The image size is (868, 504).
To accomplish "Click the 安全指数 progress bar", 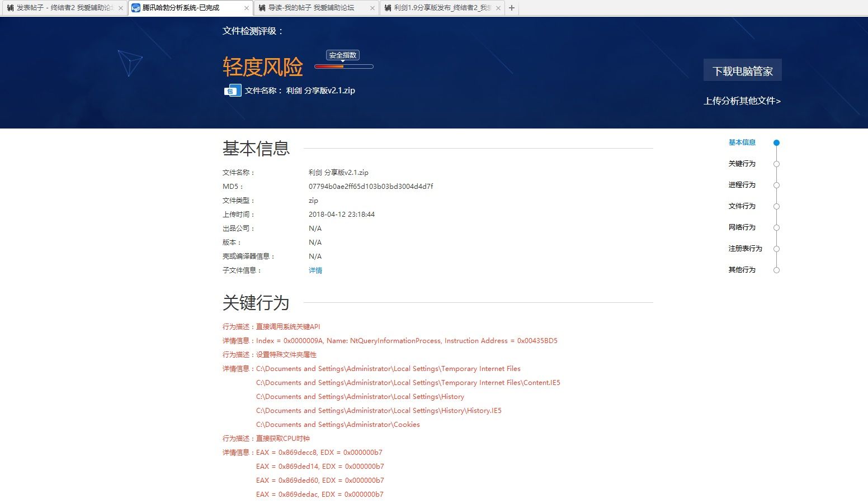I will 344,66.
